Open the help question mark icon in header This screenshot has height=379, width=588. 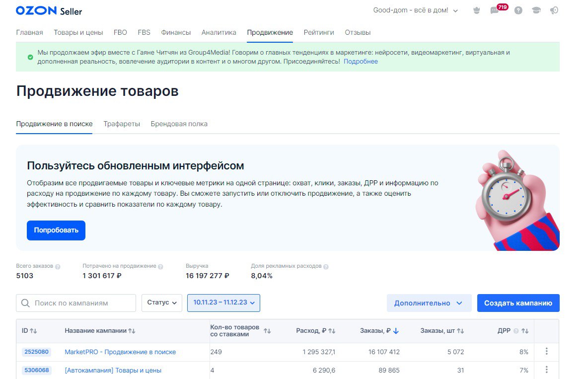(518, 10)
